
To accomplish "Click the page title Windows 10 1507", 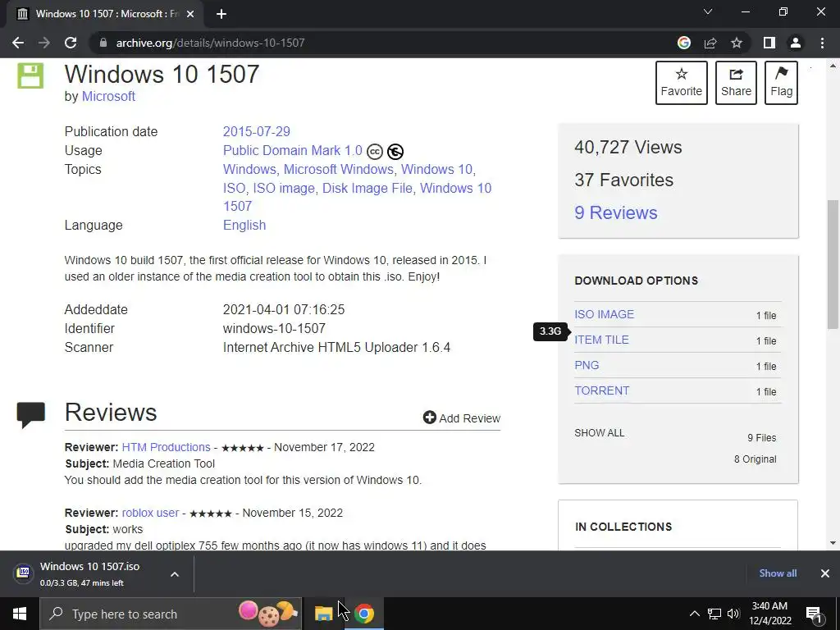I will (x=162, y=74).
